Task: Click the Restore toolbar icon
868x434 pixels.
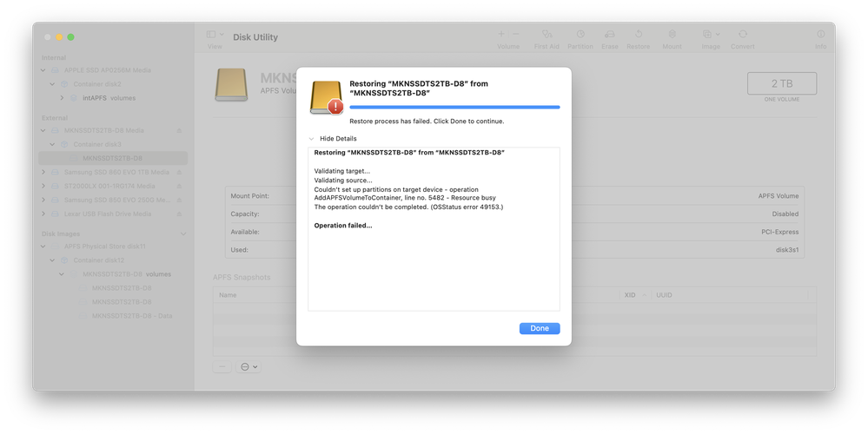Action: (x=639, y=34)
